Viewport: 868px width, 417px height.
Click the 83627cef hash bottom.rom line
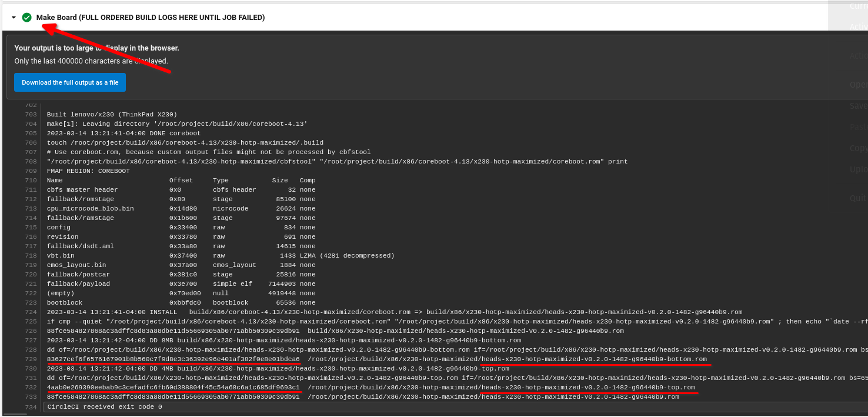pos(377,359)
